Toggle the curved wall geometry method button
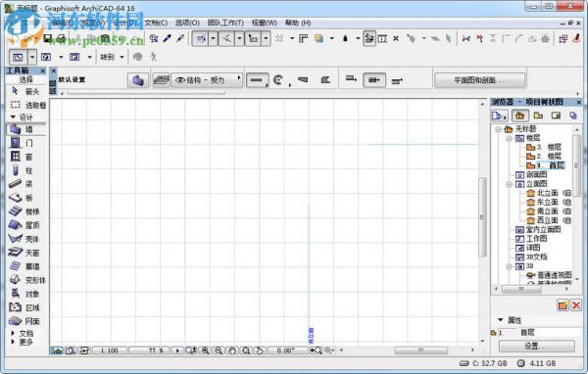The image size is (588, 374). pos(278,80)
